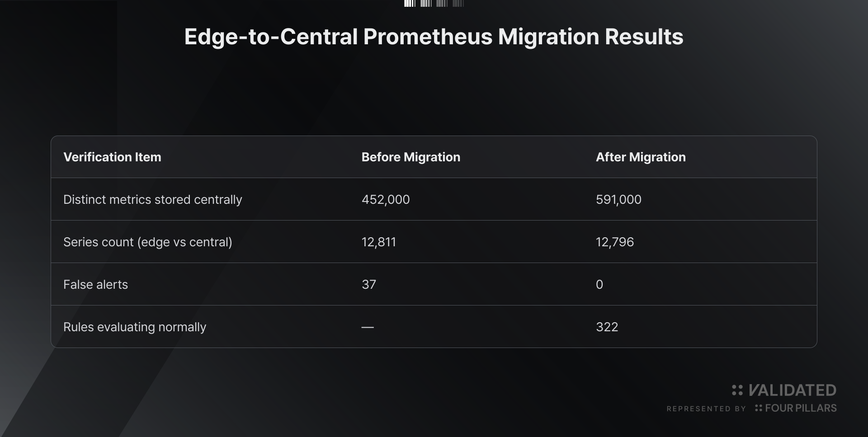Screen dimensions: 868x437
Task: Select the VALIDATED wordmark
Action: [x=793, y=390]
